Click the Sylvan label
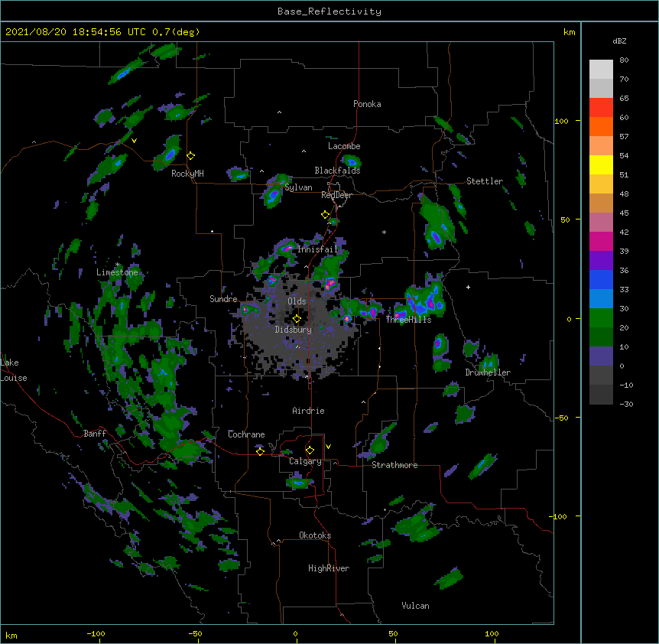Image resolution: width=659 pixels, height=644 pixels. click(298, 187)
